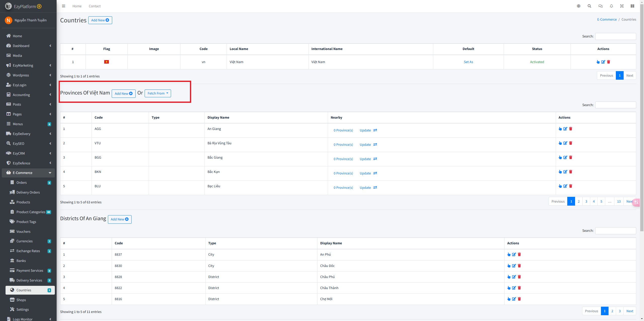Open E-Commerce breadcrumb link

(607, 19)
